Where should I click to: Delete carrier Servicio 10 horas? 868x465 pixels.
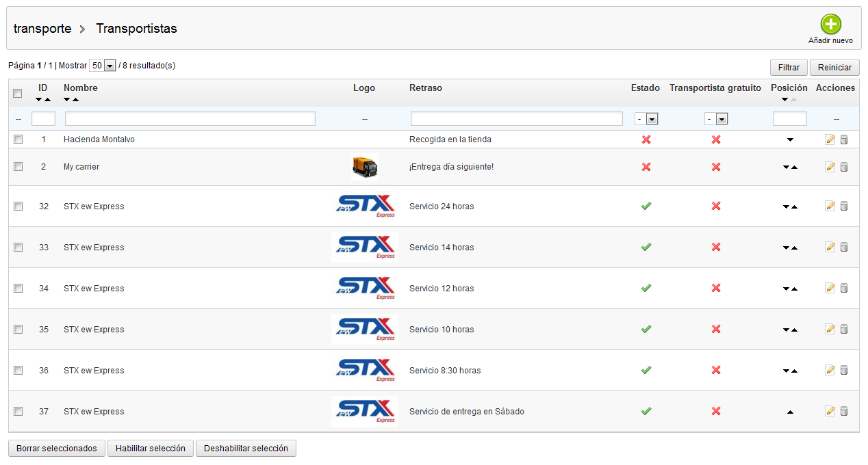844,329
